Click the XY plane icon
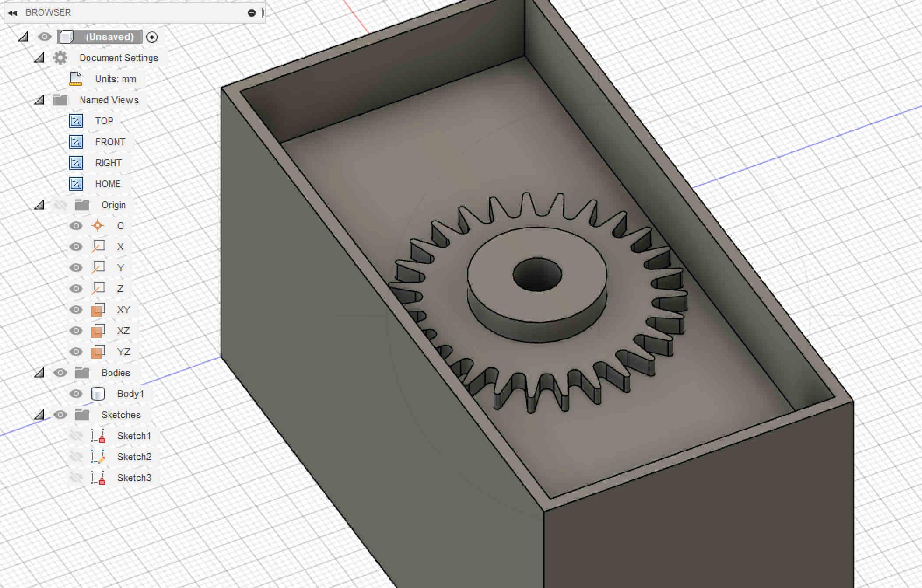 98,310
